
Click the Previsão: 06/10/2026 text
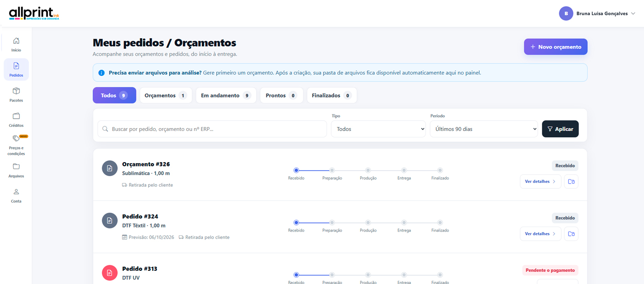(151, 237)
